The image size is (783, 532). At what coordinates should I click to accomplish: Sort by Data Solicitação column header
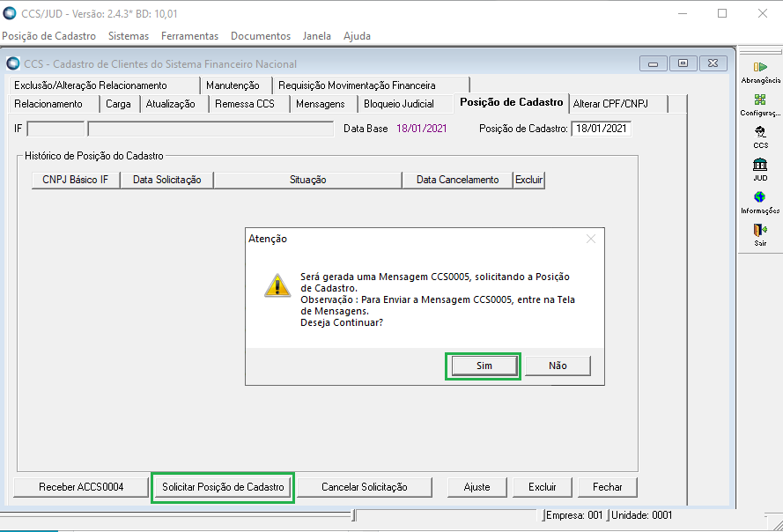pos(166,180)
